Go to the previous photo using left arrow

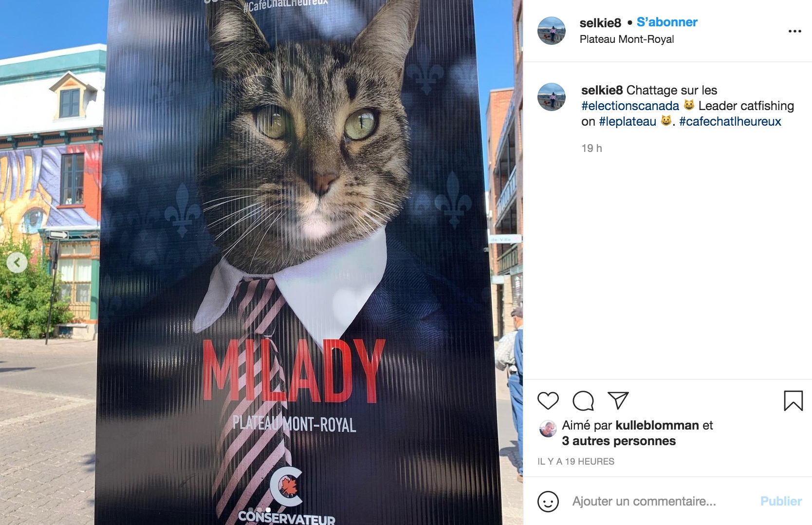tap(17, 263)
